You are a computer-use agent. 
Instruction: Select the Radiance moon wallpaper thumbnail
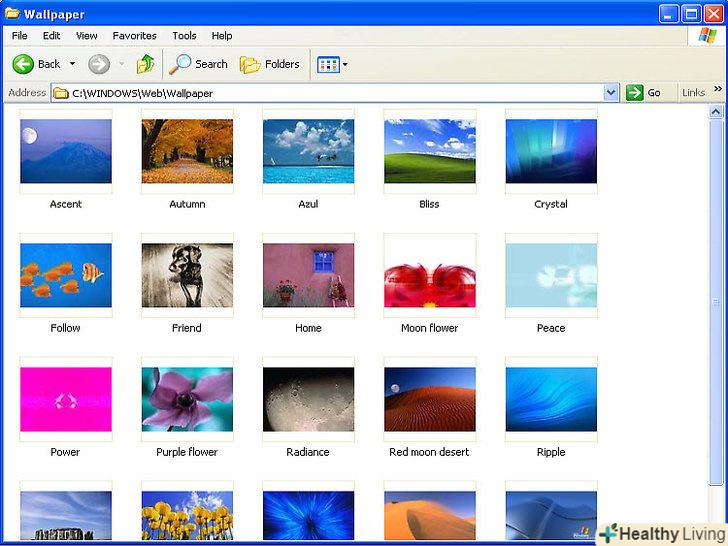(308, 399)
